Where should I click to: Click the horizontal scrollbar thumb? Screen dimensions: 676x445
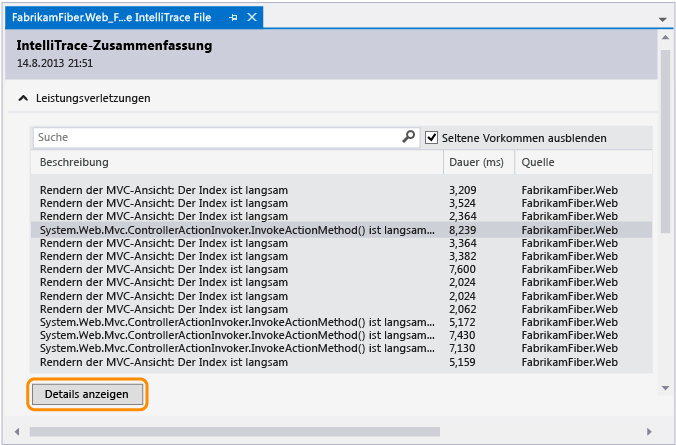235,432
